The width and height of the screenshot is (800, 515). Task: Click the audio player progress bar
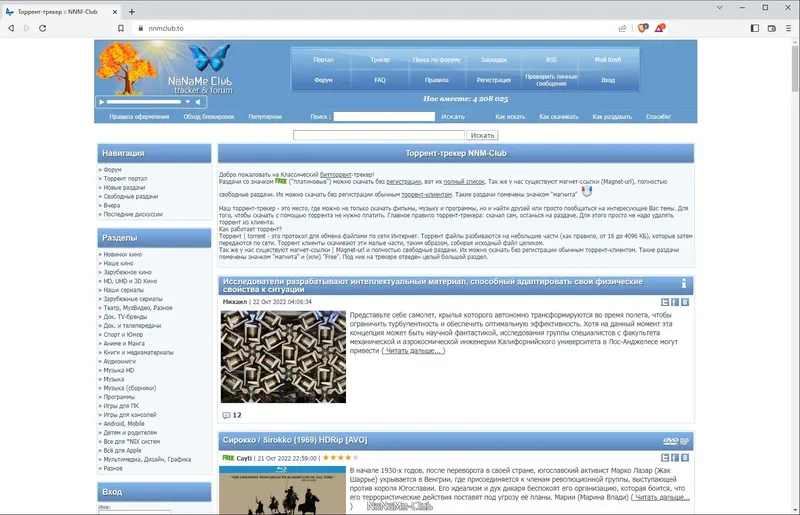(144, 102)
